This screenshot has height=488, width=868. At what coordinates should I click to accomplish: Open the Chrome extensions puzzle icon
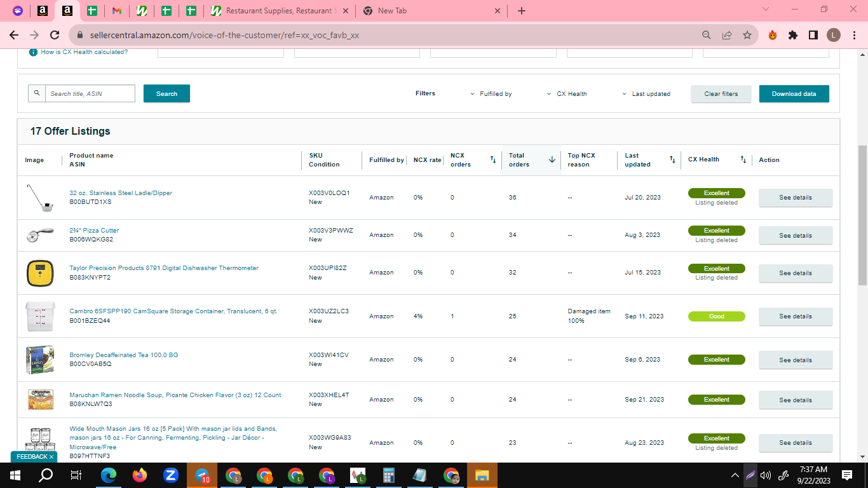coord(793,36)
